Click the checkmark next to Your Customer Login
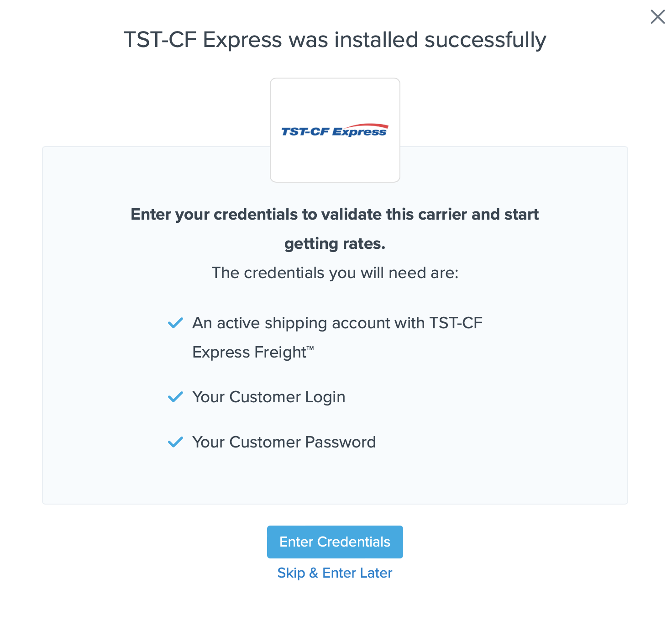Image resolution: width=672 pixels, height=621 pixels. [x=175, y=397]
